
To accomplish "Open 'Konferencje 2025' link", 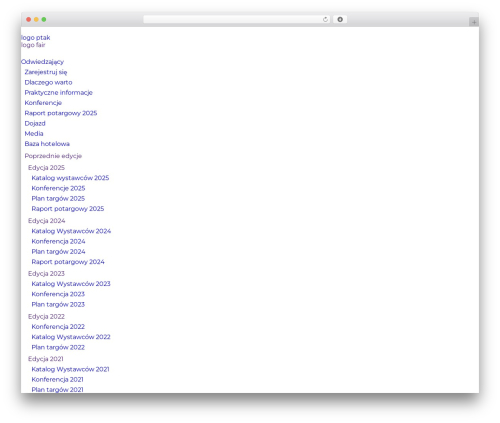I will (58, 188).
